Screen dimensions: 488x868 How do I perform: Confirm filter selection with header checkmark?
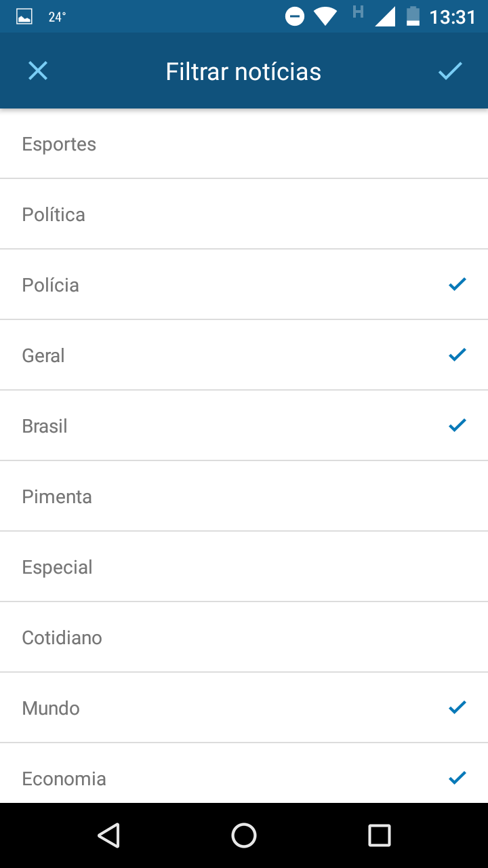[449, 71]
